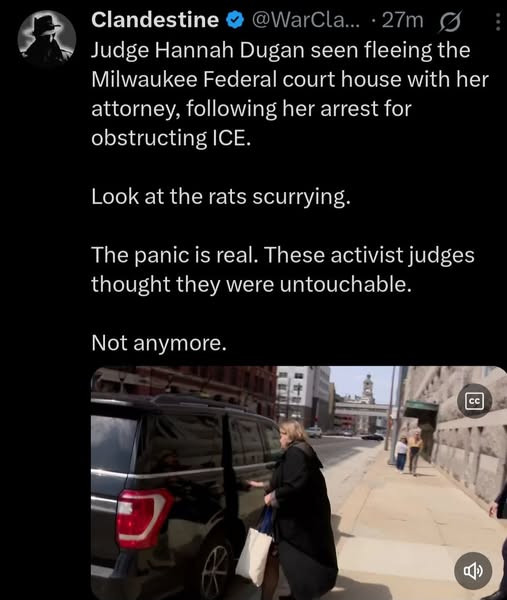Screen dimensions: 507x600
Task: Open the three-dot more options menu
Action: click(x=497, y=22)
